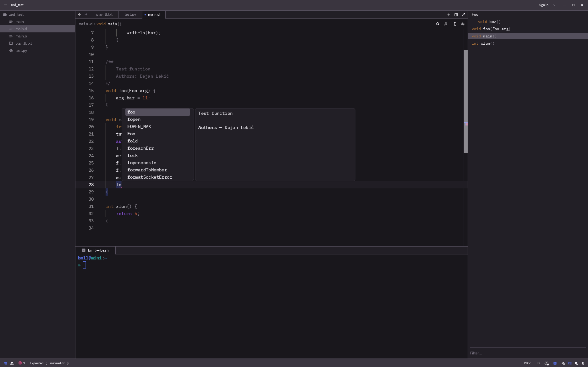This screenshot has width=588, height=367.
Task: Choose the 'formatSocketError' completion suggestion
Action: [x=158, y=177]
